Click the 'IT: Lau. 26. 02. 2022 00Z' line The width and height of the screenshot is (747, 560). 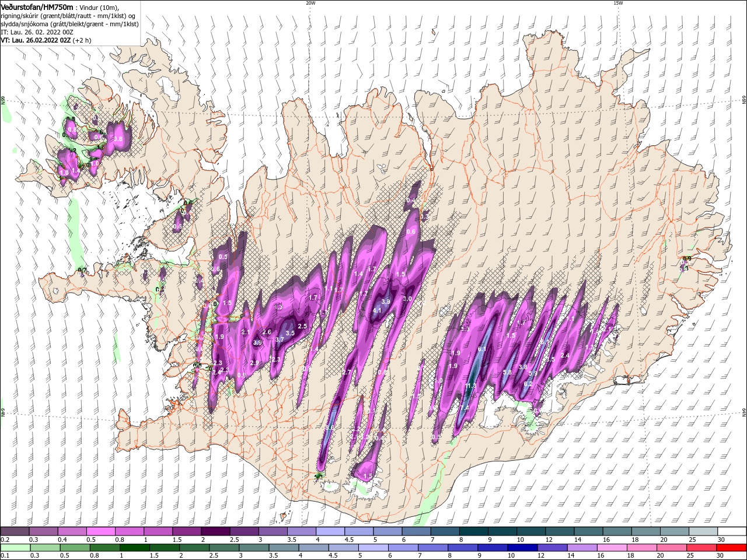36,32
